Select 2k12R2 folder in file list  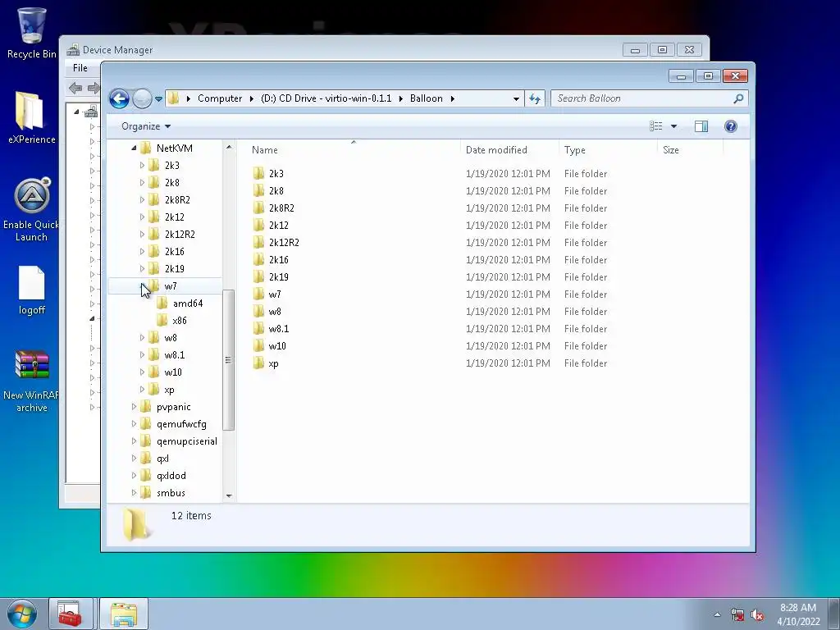click(284, 243)
